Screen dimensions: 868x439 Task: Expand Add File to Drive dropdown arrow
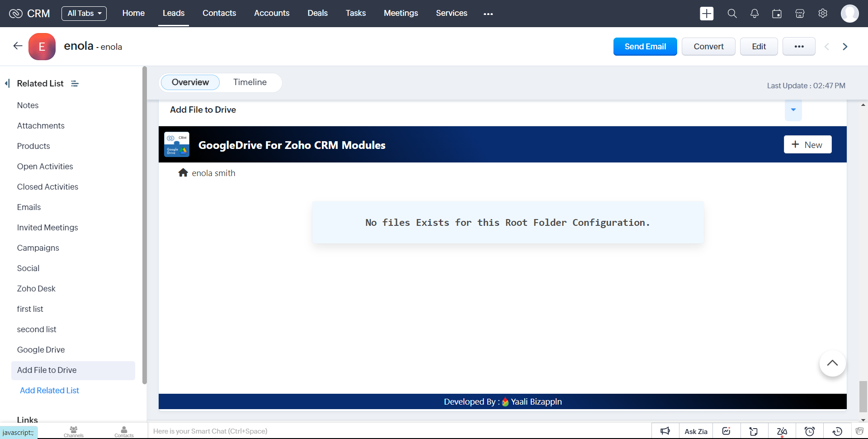(793, 110)
